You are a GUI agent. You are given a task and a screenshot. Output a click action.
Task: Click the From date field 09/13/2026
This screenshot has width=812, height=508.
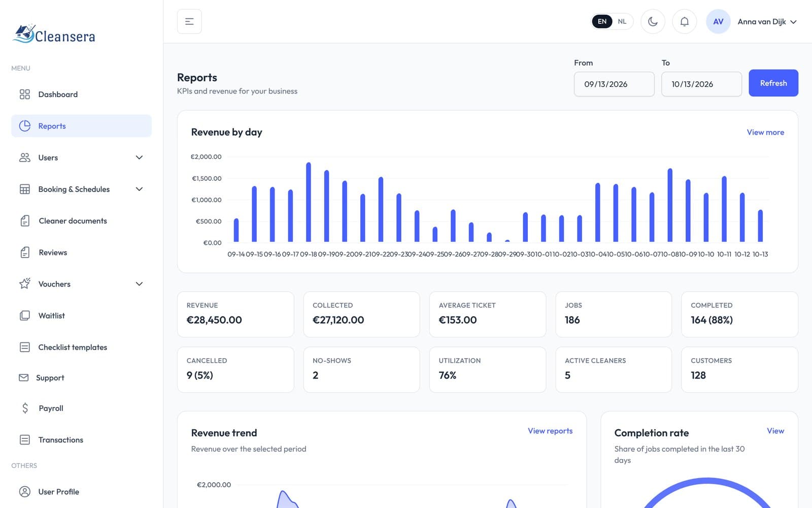coord(614,84)
